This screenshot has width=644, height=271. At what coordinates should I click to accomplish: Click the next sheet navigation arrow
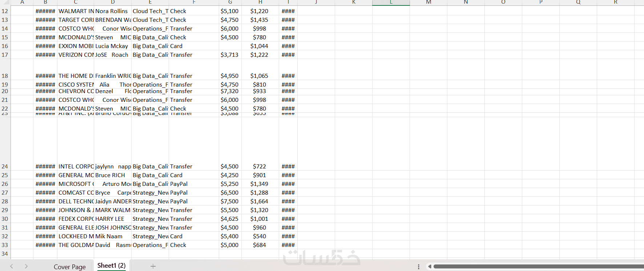coord(26,266)
